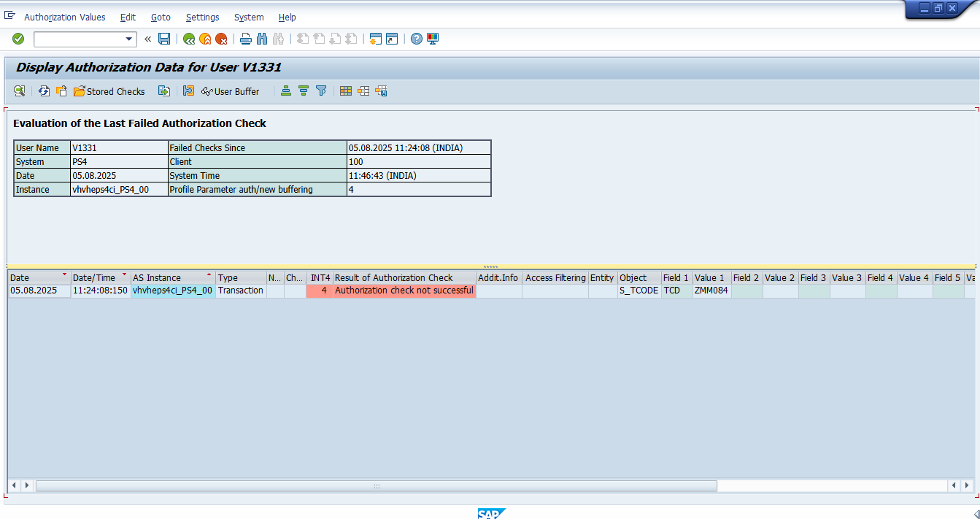The height and width of the screenshot is (519, 980).
Task: Click the green Enter checkmark icon
Action: [18, 39]
